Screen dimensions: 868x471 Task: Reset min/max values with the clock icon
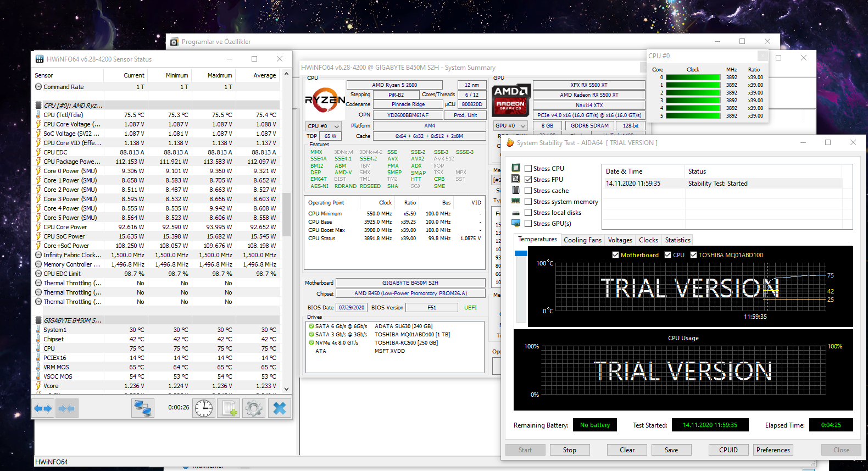(204, 408)
